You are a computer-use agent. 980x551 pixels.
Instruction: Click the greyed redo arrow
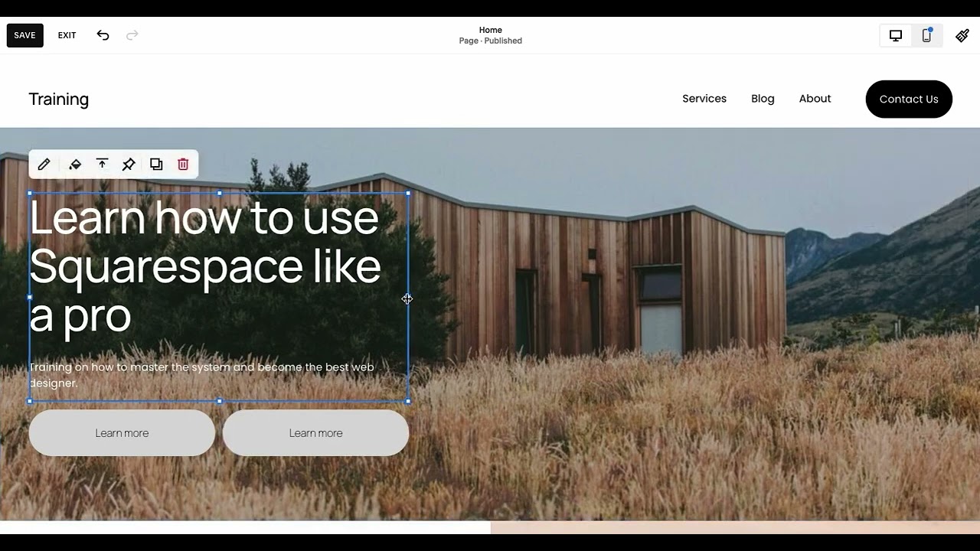132,35
